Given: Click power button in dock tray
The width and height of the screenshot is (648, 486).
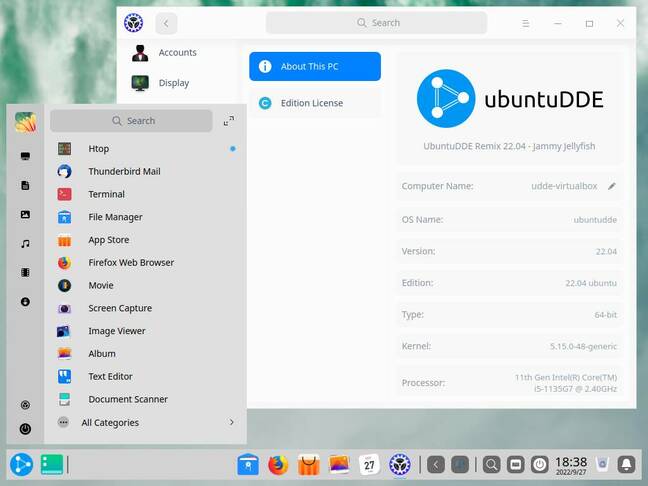Looking at the screenshot, I should click(540, 465).
